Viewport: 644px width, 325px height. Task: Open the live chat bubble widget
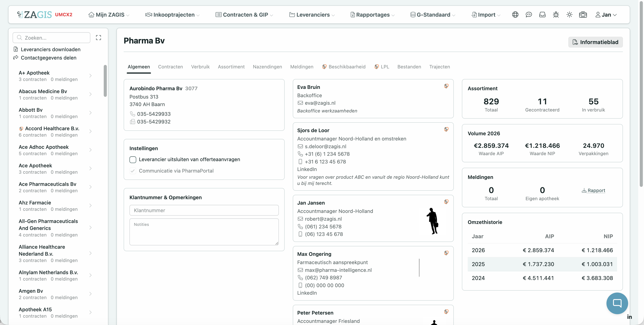point(617,303)
